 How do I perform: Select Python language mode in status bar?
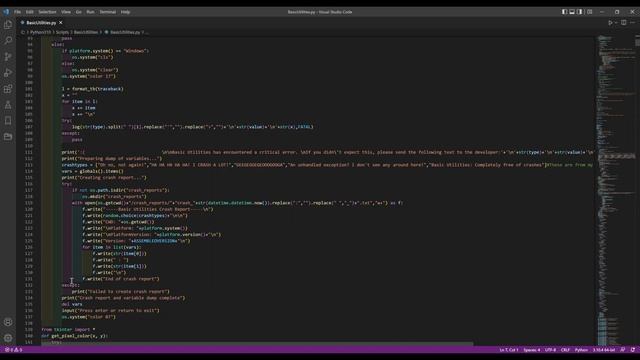(581, 350)
